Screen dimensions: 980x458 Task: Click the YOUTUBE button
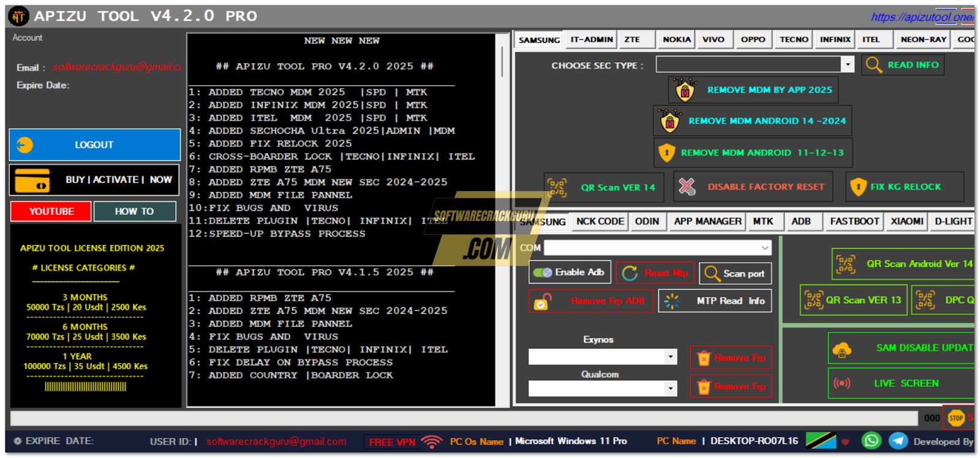point(51,211)
